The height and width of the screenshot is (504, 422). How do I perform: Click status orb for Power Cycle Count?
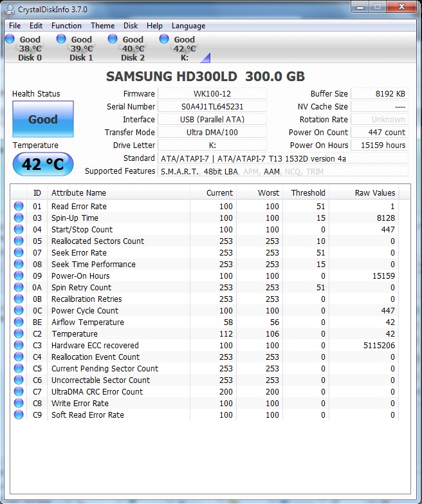coord(19,310)
